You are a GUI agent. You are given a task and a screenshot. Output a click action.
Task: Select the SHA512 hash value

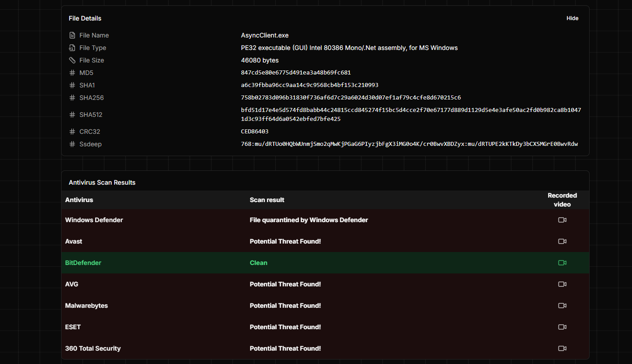[x=411, y=115]
